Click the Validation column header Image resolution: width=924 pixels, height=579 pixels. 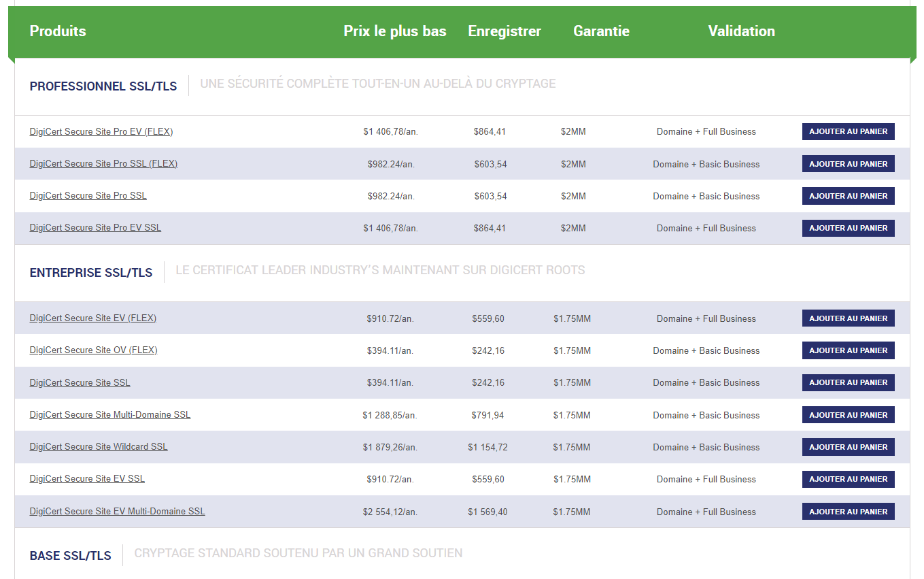(741, 31)
